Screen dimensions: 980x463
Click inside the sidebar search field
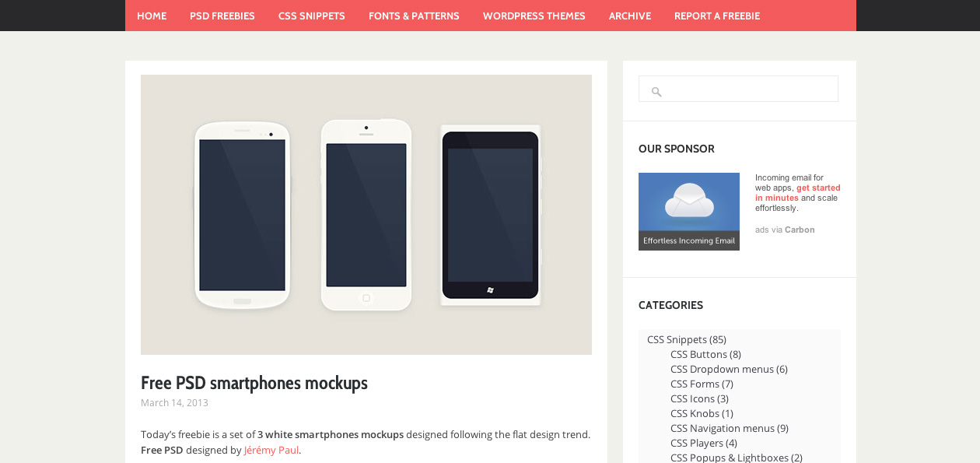pyautogui.click(x=738, y=89)
